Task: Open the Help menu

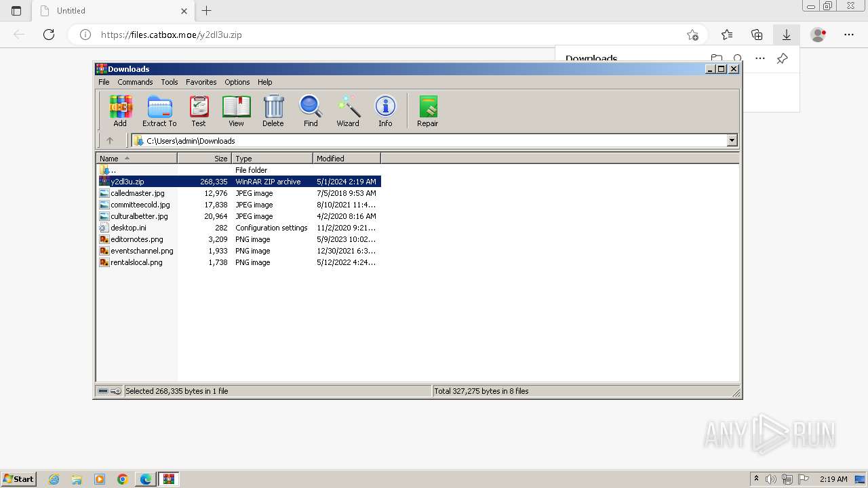Action: 265,82
